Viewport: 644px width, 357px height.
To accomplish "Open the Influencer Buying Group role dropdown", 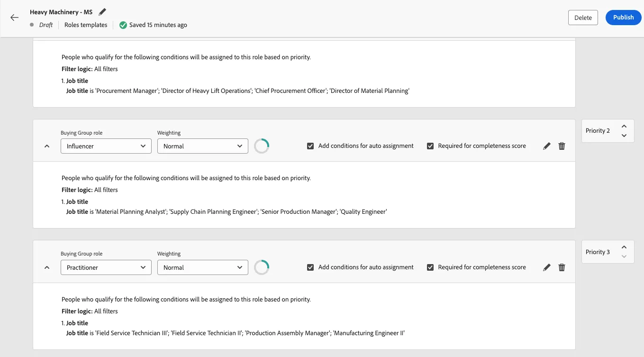I will 106,146.
